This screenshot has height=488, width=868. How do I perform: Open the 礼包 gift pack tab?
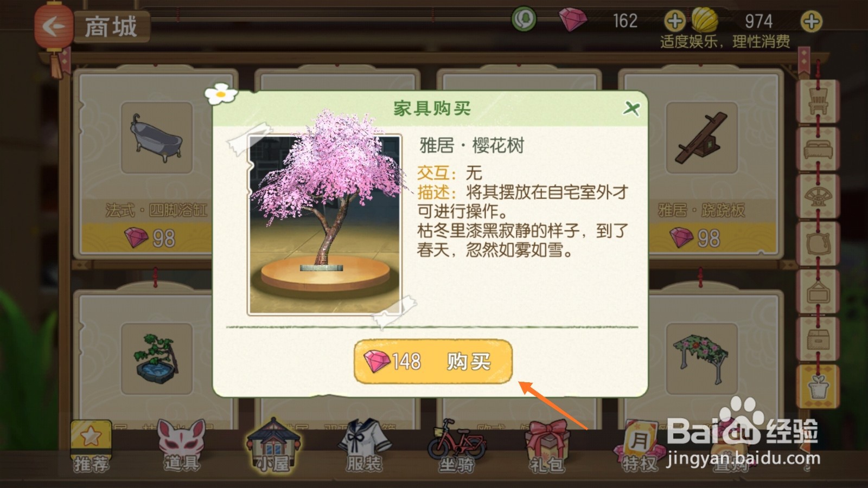[547, 446]
